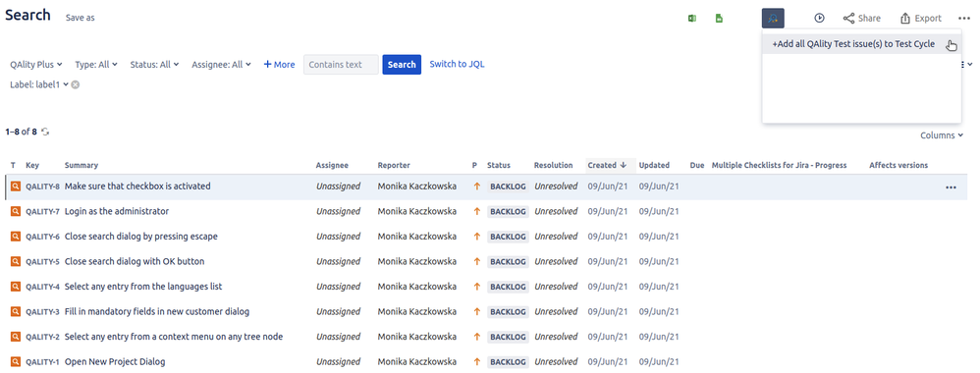Open 'Close search dialog with OK button' issue
Viewport: 980px width, 373px height.
click(x=135, y=261)
